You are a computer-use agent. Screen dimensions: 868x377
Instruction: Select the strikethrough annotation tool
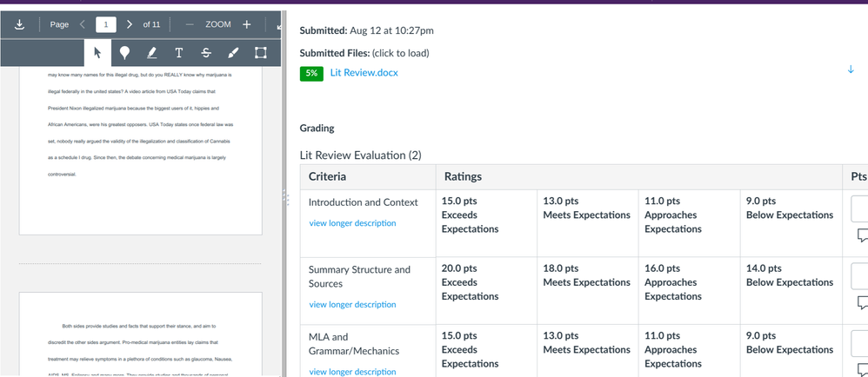point(206,52)
